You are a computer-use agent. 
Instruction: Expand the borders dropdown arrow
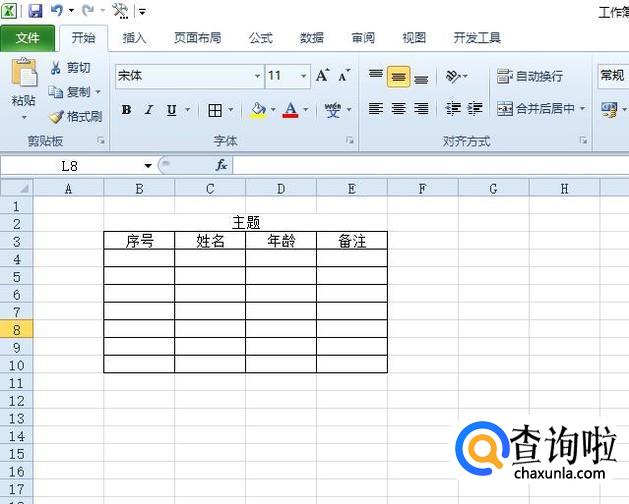click(231, 110)
